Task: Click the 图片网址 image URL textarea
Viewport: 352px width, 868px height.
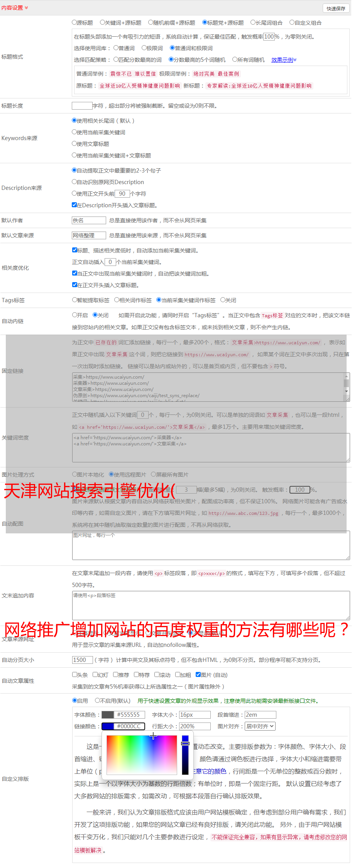Action: [x=211, y=545]
